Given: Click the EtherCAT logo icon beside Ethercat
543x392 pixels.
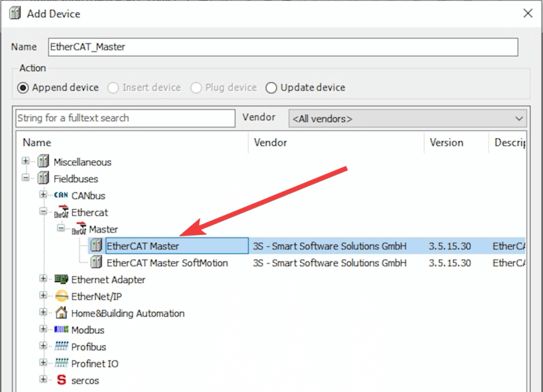Looking at the screenshot, I should coord(61,212).
